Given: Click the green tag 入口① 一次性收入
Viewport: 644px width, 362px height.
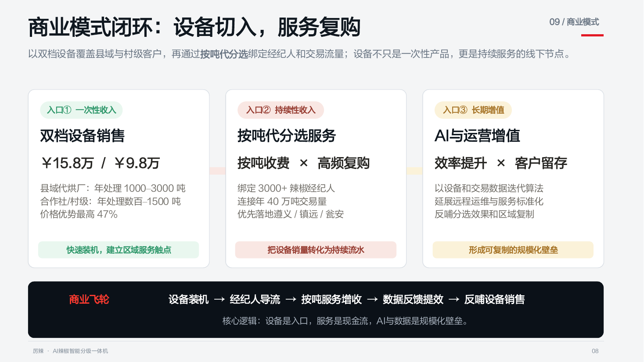Looking at the screenshot, I should [81, 110].
